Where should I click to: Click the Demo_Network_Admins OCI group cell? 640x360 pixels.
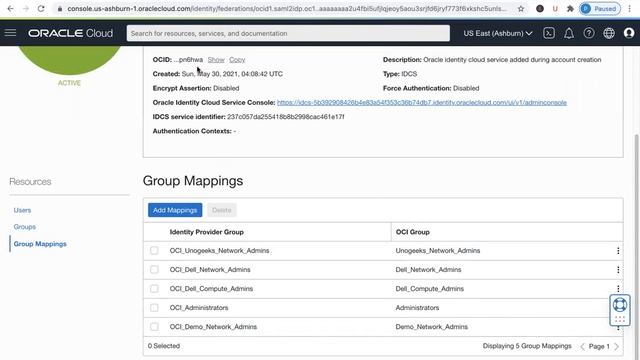click(431, 327)
